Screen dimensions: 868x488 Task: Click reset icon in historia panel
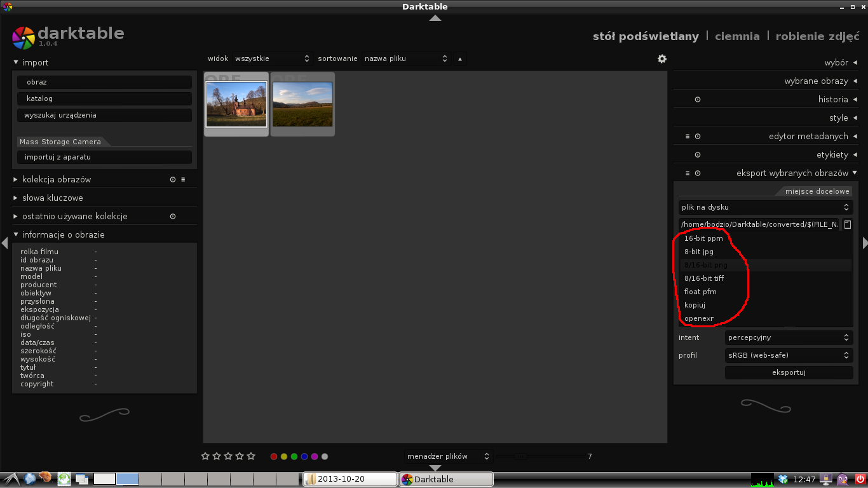698,100
